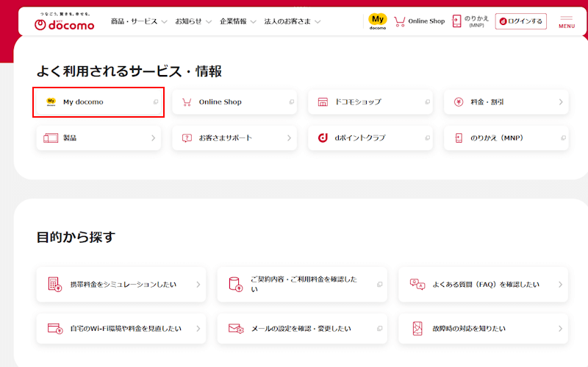Click the yellow My docomo header icon
The image size is (588, 367).
tap(378, 21)
